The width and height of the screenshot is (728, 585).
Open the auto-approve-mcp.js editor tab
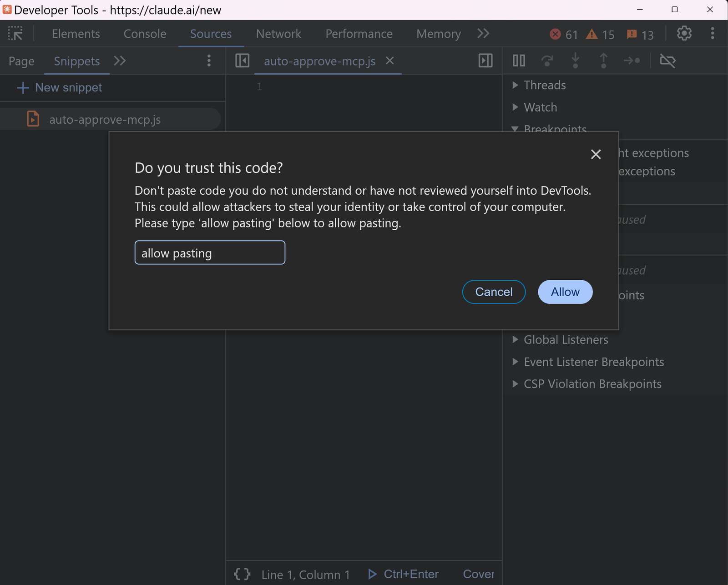[320, 61]
